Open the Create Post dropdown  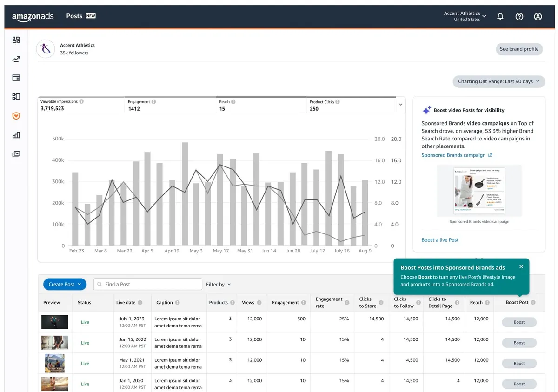click(x=65, y=284)
